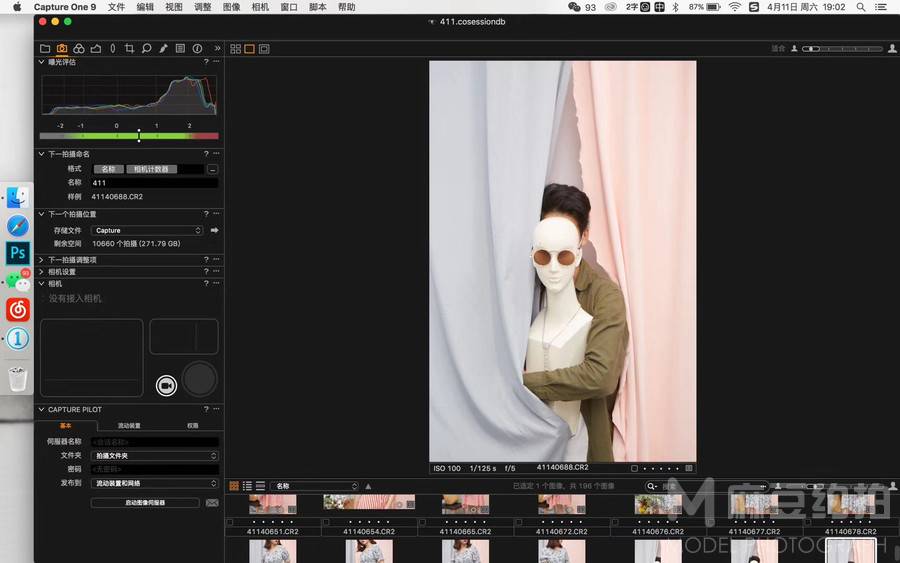The height and width of the screenshot is (563, 900).
Task: Click the mail envelope icon in Capture Pilot
Action: pyautogui.click(x=212, y=503)
